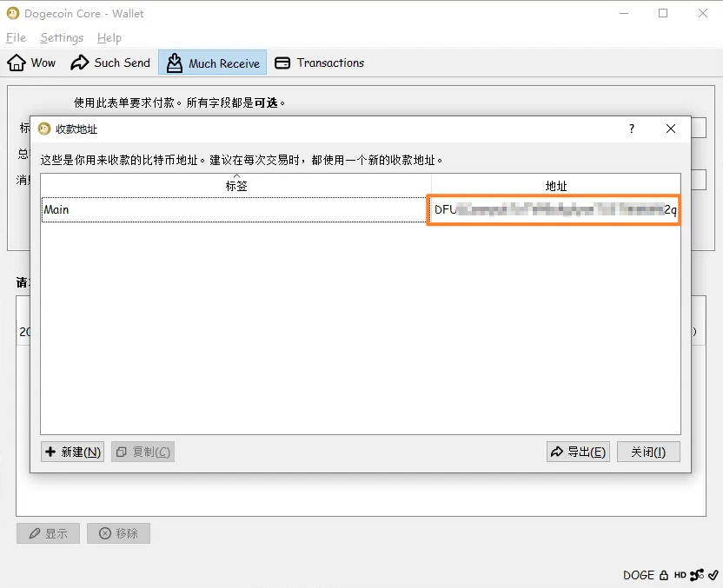Image resolution: width=723 pixels, height=588 pixels.
Task: Close the Dogecoin Core main window
Action: coord(703,13)
